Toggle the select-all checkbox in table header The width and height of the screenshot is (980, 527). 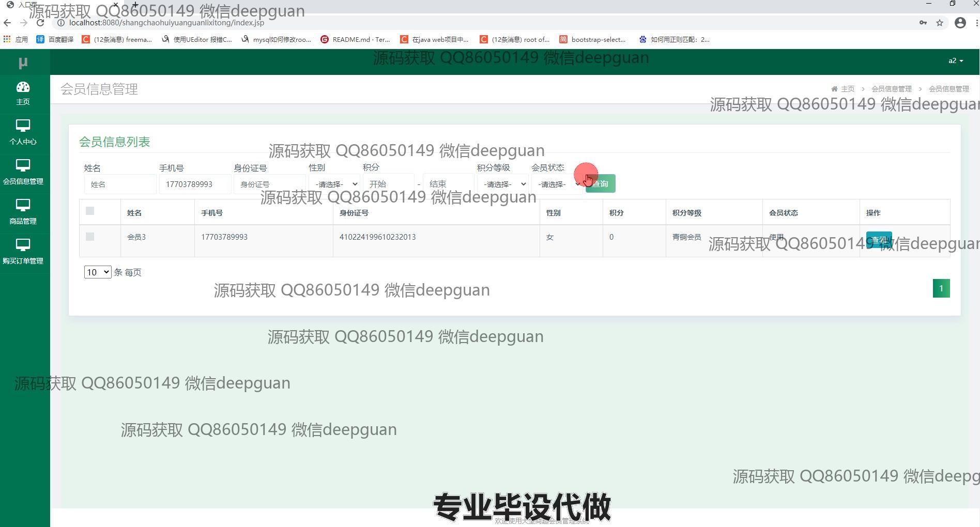(90, 211)
